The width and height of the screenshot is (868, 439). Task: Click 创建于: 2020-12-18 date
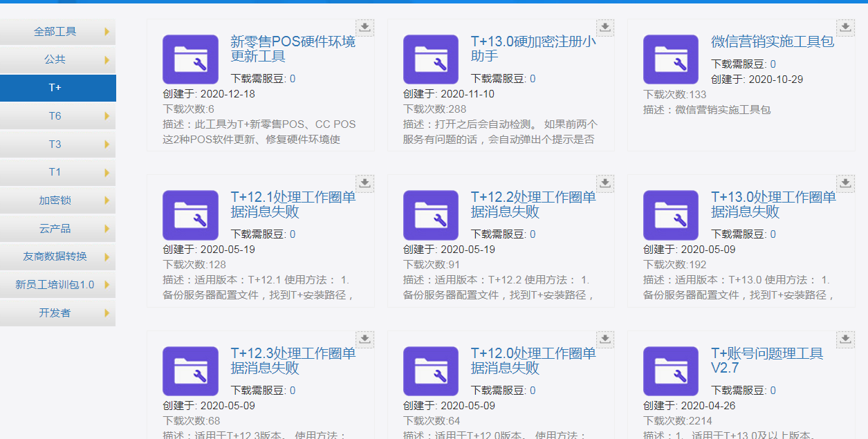pos(209,94)
